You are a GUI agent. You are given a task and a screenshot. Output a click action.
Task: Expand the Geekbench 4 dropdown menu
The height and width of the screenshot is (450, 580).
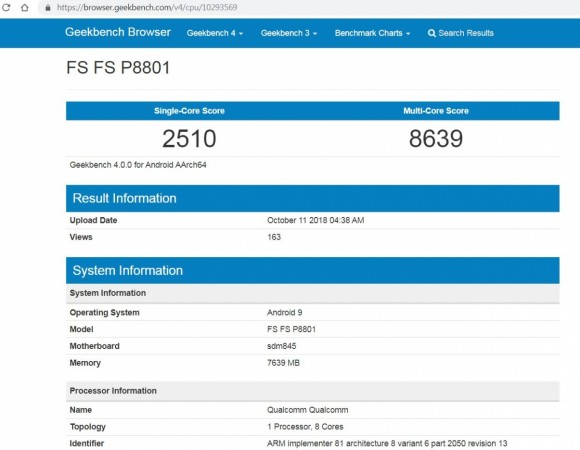coord(215,33)
